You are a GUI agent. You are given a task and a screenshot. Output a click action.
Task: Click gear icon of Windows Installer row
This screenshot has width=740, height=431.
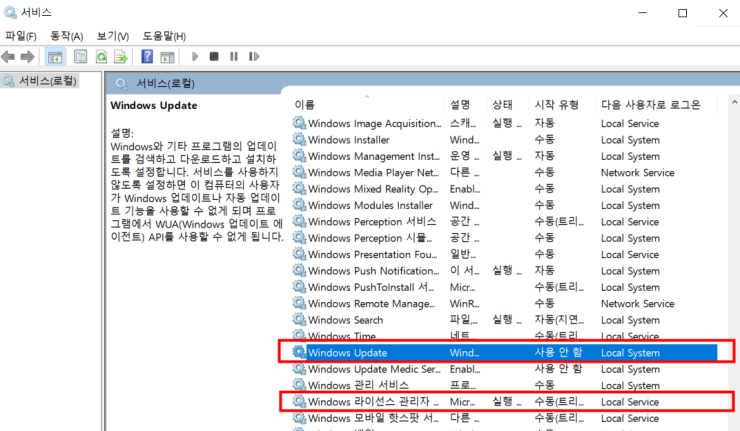pos(299,139)
